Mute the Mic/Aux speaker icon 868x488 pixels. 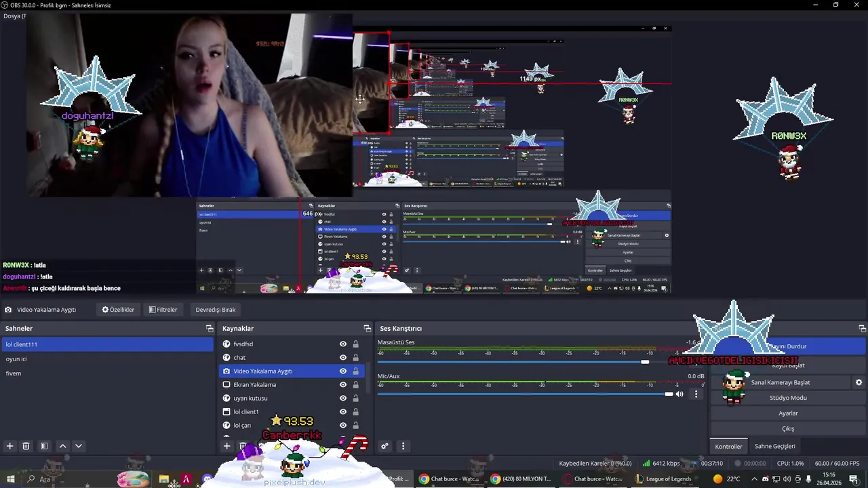[x=679, y=394]
